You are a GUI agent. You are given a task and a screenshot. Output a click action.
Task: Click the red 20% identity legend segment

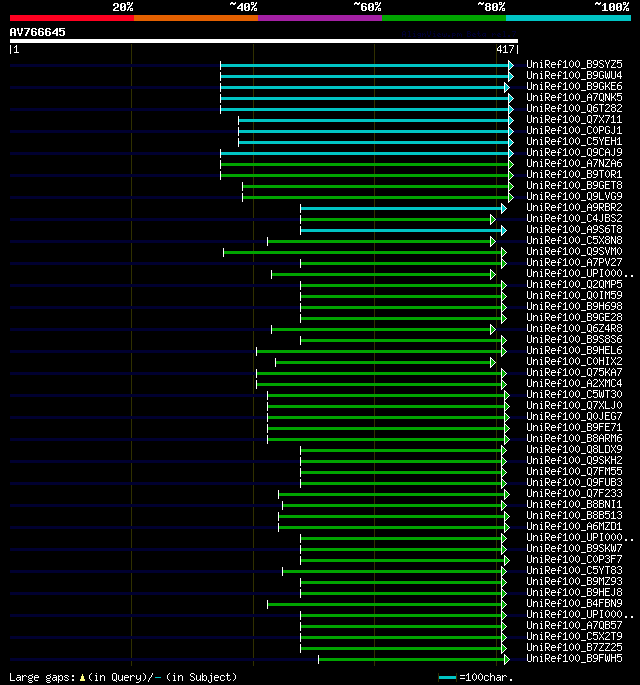coord(72,18)
